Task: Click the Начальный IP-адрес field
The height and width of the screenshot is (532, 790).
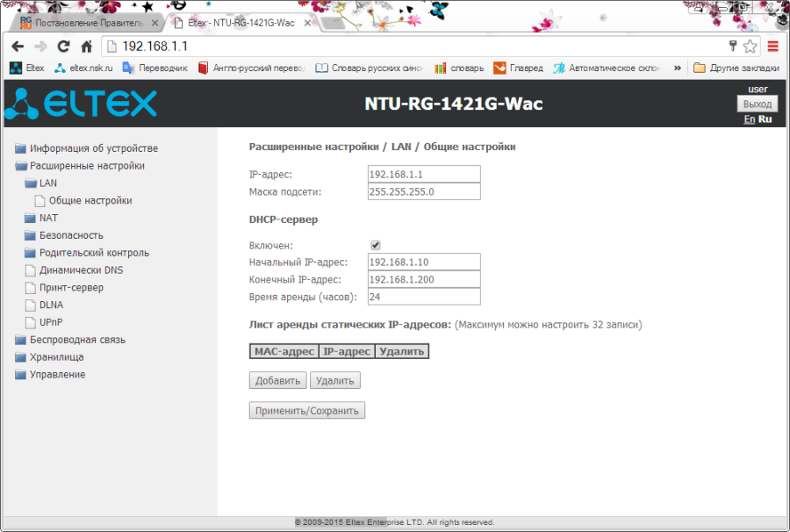Action: (x=424, y=262)
